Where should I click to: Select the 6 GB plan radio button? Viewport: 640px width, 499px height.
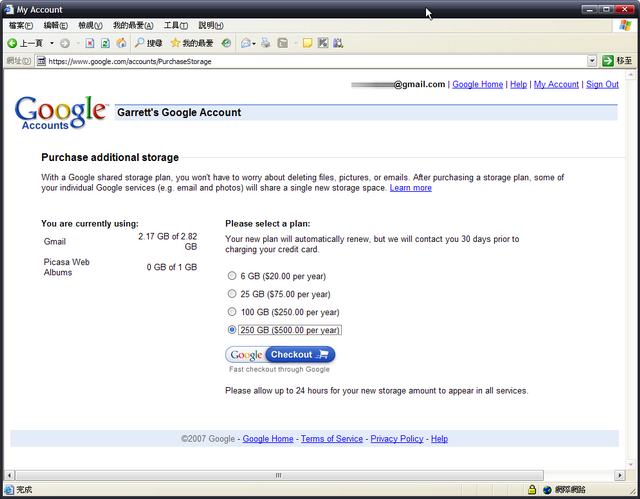[232, 276]
